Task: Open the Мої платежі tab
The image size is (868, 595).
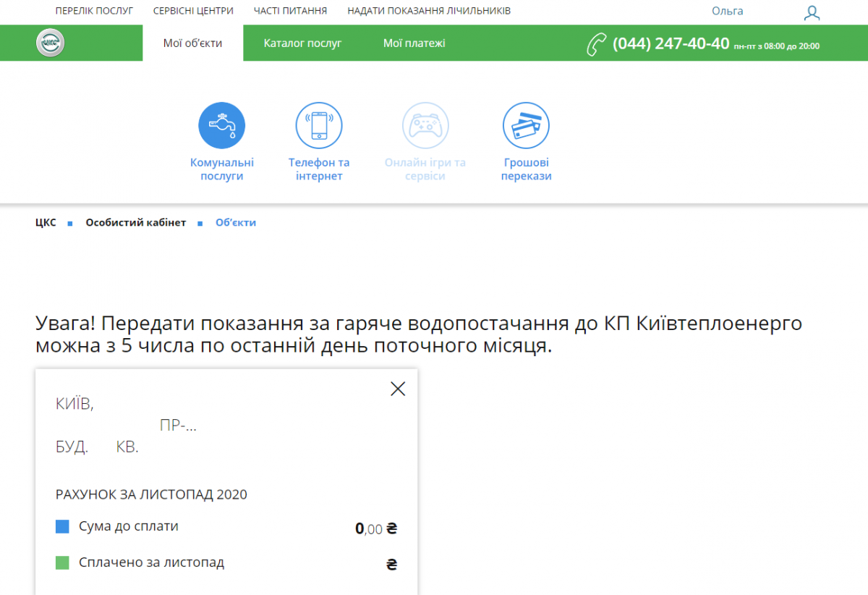Action: [x=414, y=43]
